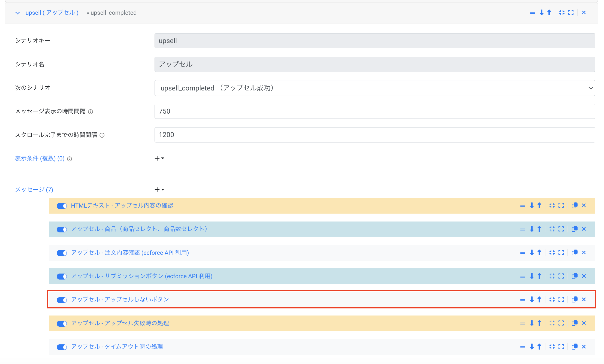Grab drag handle of タイムアウト時の処理 row
This screenshot has height=364, width=604.
tap(523, 347)
